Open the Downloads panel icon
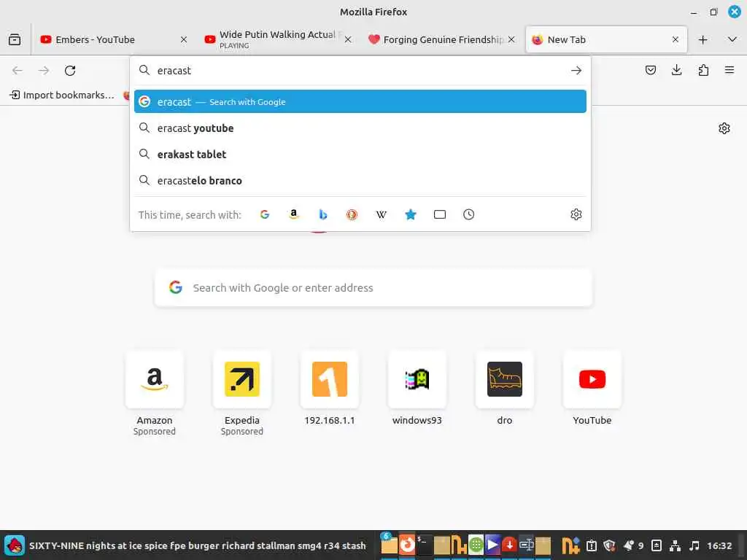The width and height of the screenshot is (747, 560). pos(676,71)
